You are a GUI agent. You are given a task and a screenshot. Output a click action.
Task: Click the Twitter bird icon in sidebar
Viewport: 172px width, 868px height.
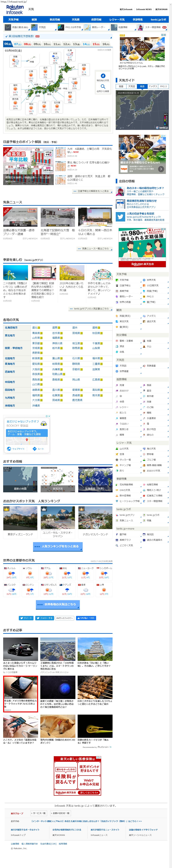[120, 217]
